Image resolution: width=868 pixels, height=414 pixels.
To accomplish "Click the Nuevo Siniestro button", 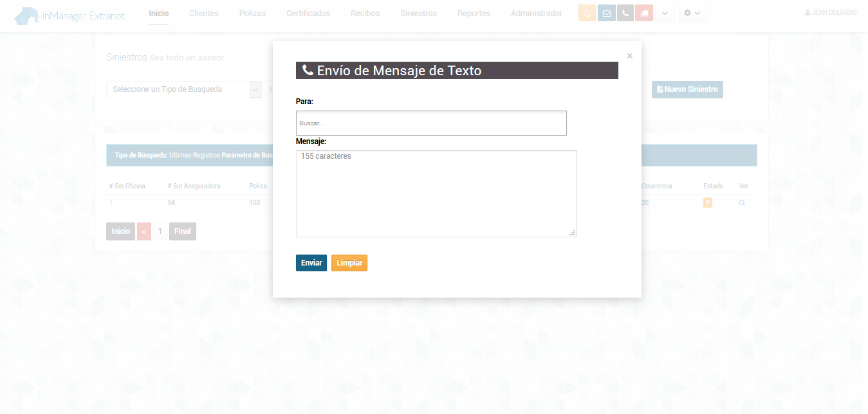I will coord(687,89).
